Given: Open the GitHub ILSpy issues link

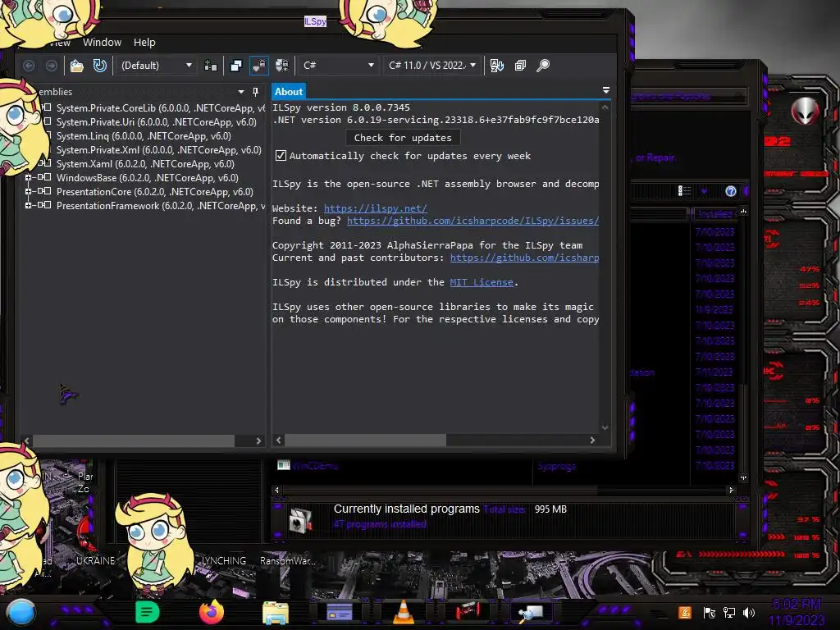Looking at the screenshot, I should click(x=472, y=221).
